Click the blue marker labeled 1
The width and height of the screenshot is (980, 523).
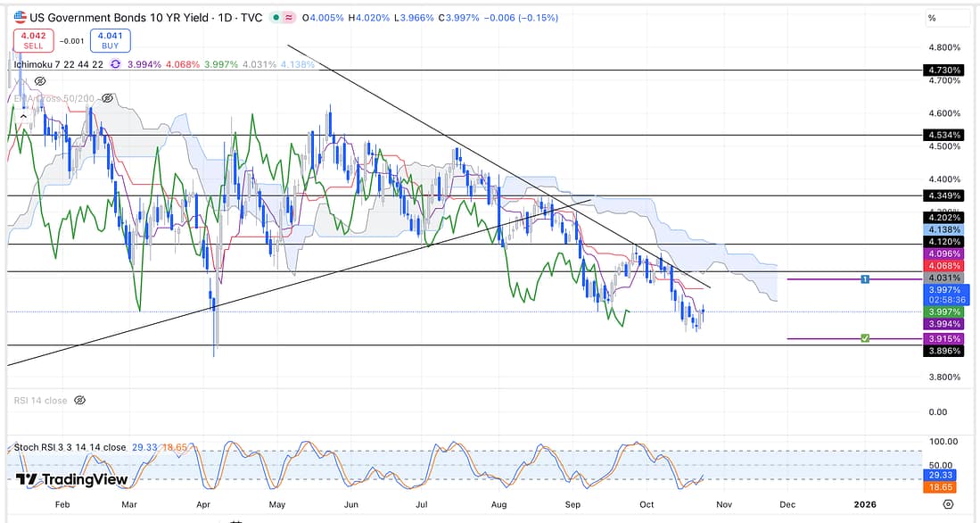pos(865,279)
